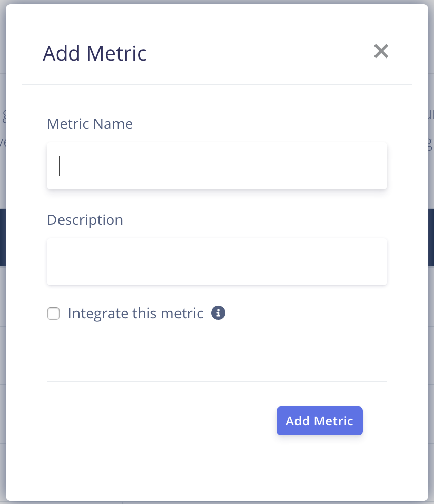
Task: Show the integrate metric help tooltip icon
Action: pyautogui.click(x=218, y=313)
